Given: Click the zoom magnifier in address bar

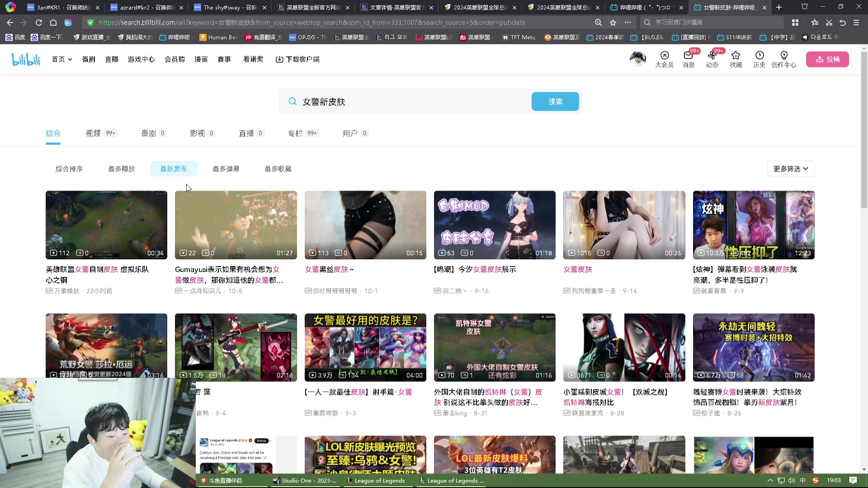Looking at the screenshot, I should (599, 22).
